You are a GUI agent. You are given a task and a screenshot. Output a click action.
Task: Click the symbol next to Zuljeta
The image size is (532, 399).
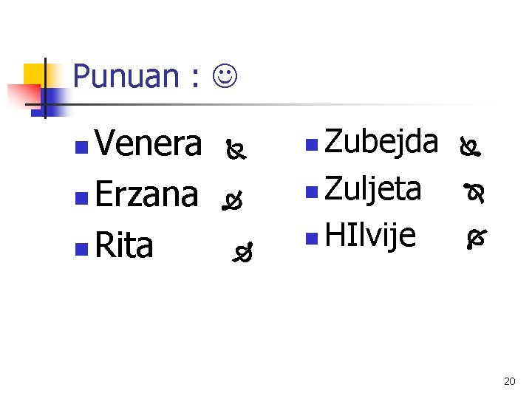pos(475,194)
